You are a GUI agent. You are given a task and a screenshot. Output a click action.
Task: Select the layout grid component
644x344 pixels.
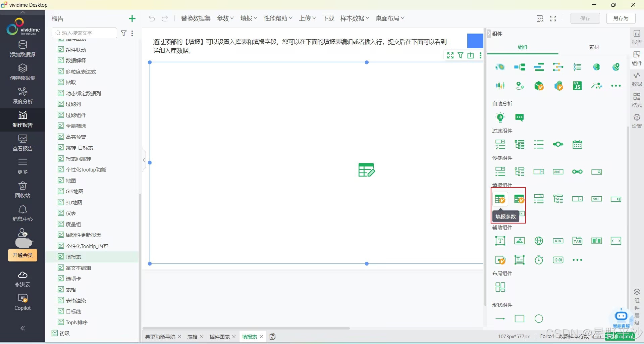point(500,287)
